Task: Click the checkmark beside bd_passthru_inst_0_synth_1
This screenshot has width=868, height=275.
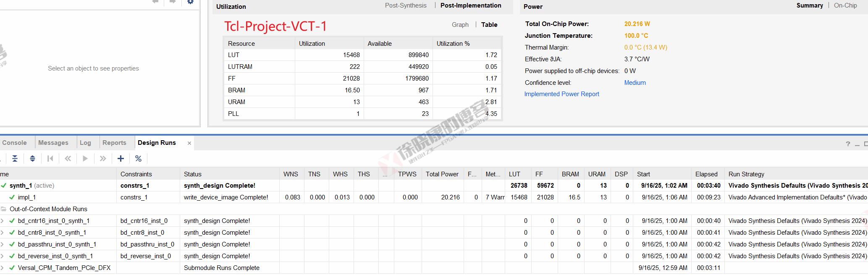Action: point(12,244)
